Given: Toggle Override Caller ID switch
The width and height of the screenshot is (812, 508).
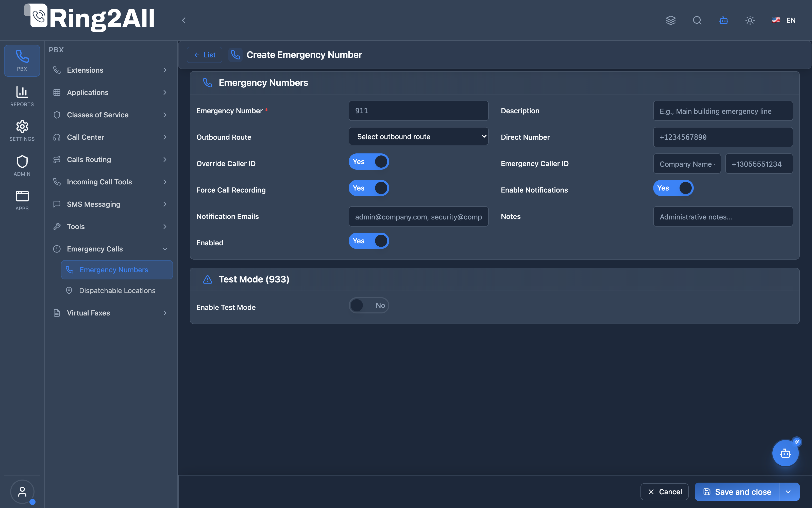Looking at the screenshot, I should pos(369,162).
